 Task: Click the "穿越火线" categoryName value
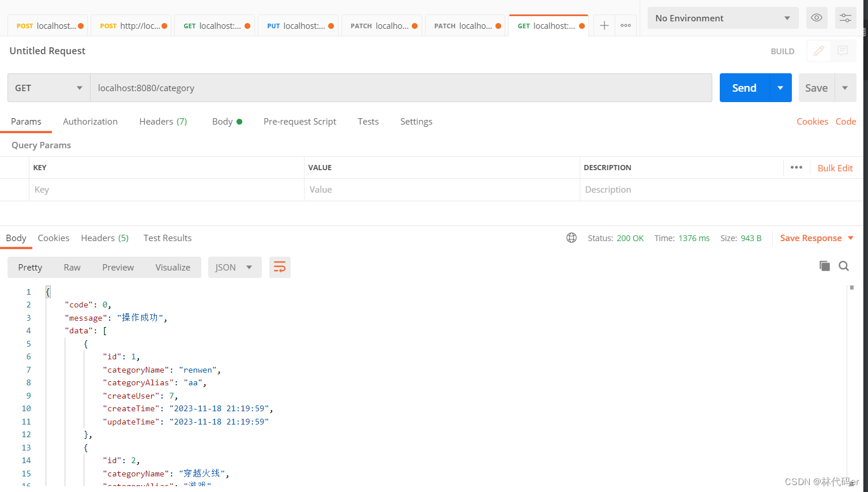click(202, 474)
